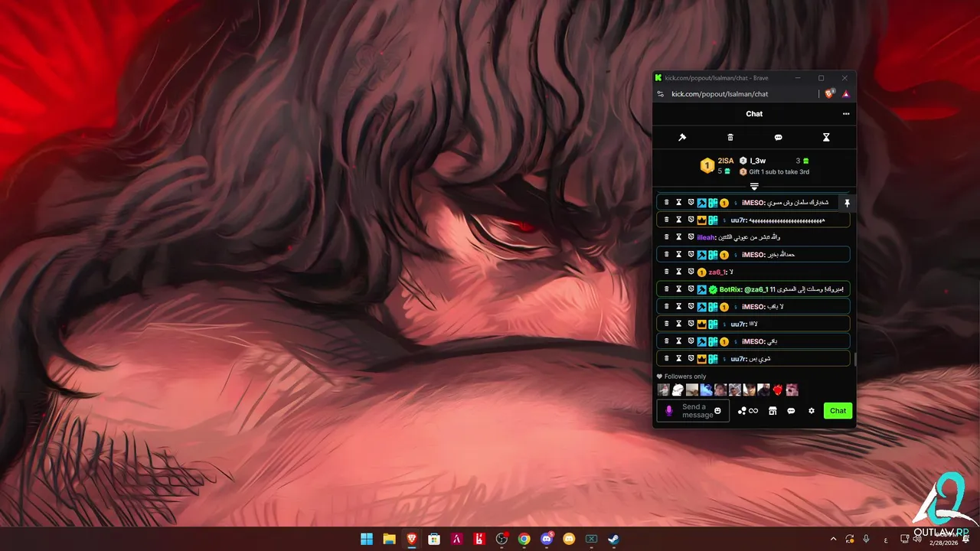This screenshot has width=980, height=551.
Task: Click the shield icon in the BotRix row
Action: [x=691, y=289]
